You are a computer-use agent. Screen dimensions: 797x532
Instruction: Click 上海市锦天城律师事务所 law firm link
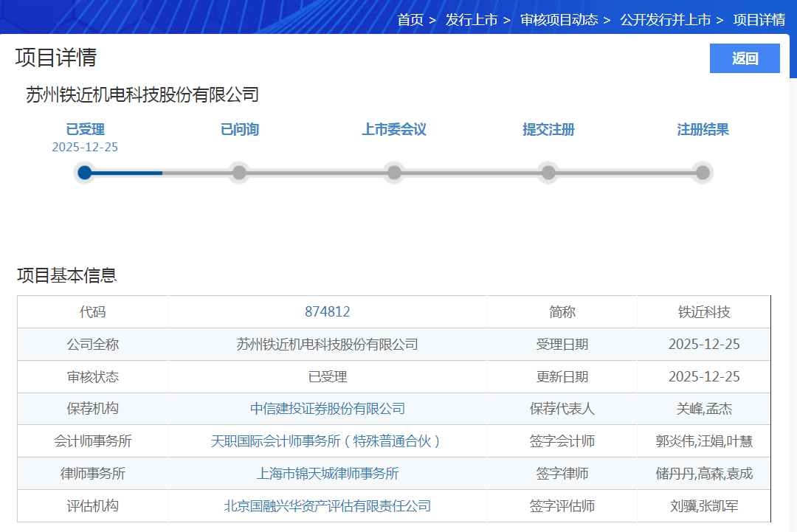pyautogui.click(x=327, y=474)
